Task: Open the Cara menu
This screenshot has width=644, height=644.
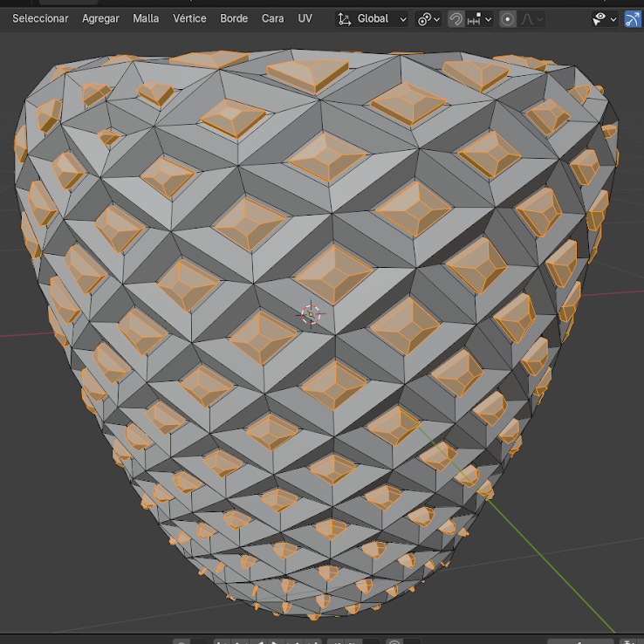Action: pyautogui.click(x=273, y=18)
